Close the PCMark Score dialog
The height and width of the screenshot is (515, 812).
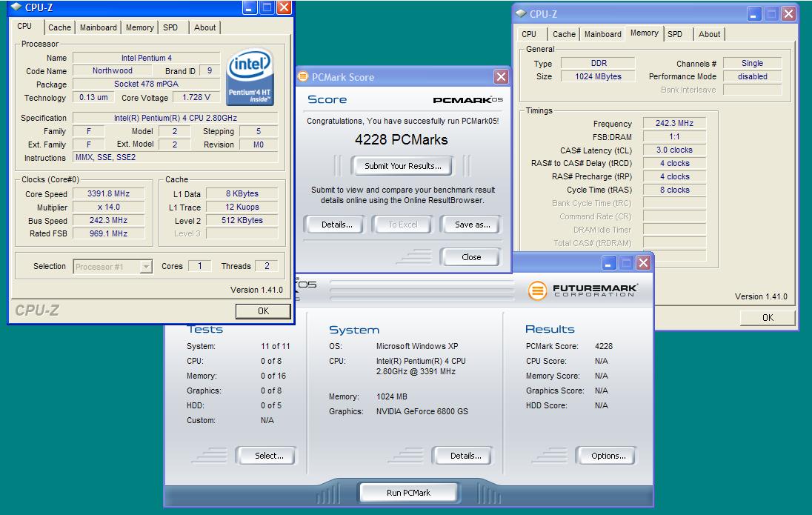click(x=501, y=76)
